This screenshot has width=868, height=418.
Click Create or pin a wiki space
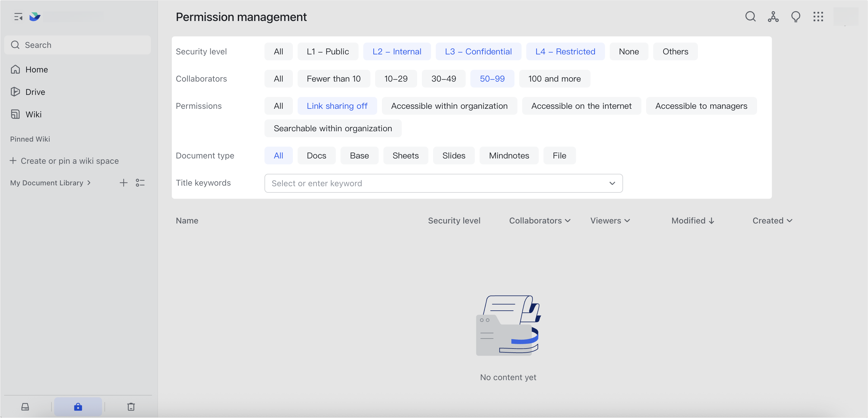coord(64,161)
